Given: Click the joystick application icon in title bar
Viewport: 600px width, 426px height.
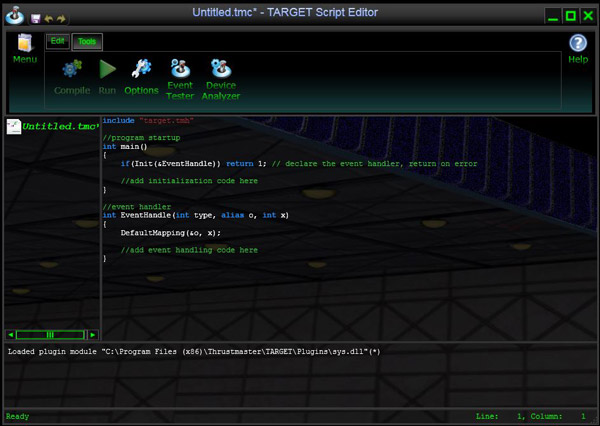Looking at the screenshot, I should pyautogui.click(x=15, y=15).
